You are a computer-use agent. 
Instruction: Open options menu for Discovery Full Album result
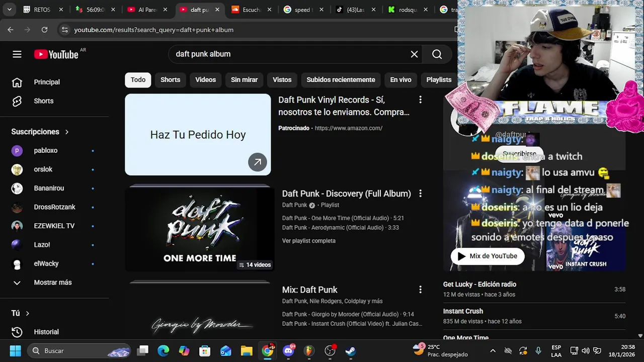[420, 194]
